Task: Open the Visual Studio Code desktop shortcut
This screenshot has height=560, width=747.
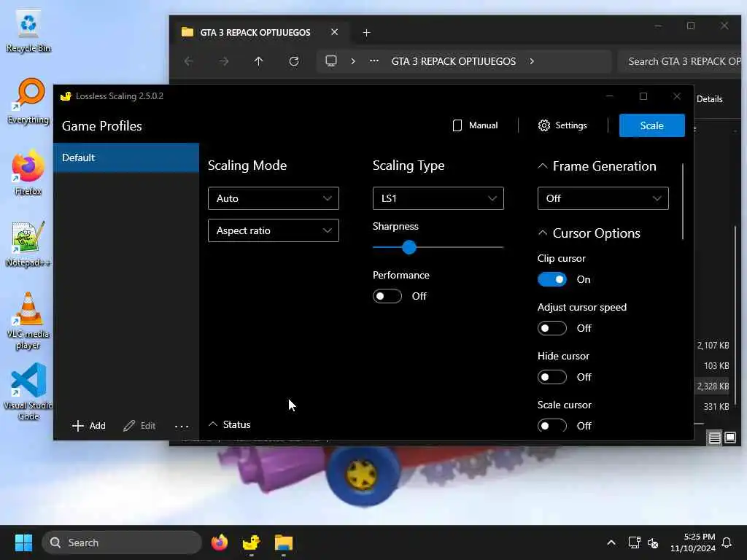Action: tap(28, 392)
